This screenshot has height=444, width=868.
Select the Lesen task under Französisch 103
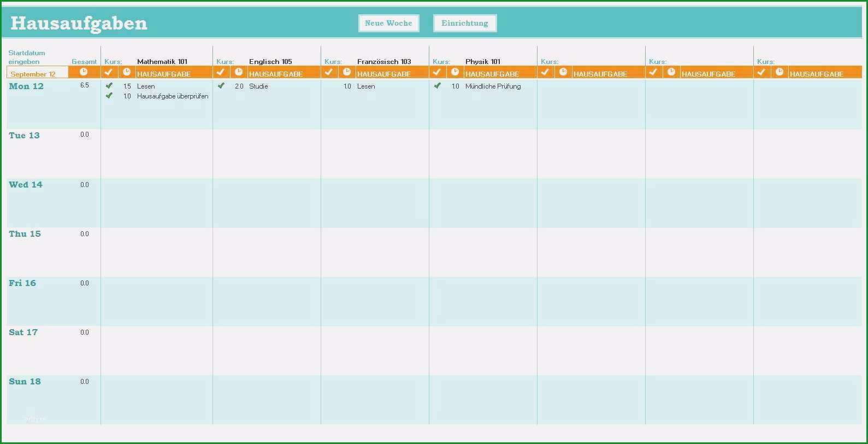coord(366,86)
